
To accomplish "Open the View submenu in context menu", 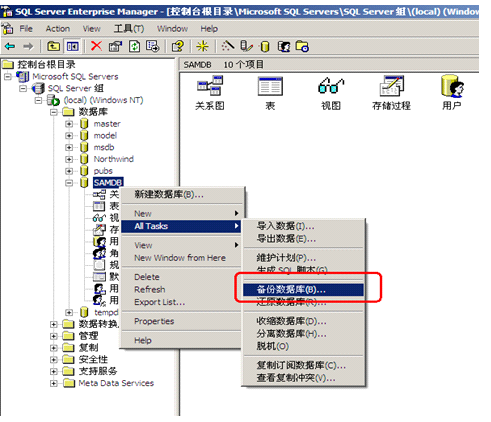I will pos(182,245).
